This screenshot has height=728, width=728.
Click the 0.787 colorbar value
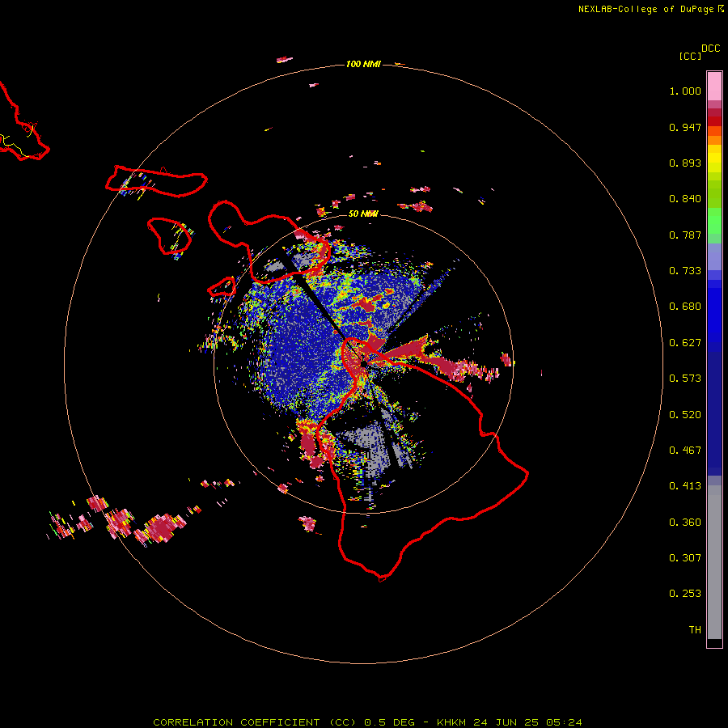click(685, 235)
